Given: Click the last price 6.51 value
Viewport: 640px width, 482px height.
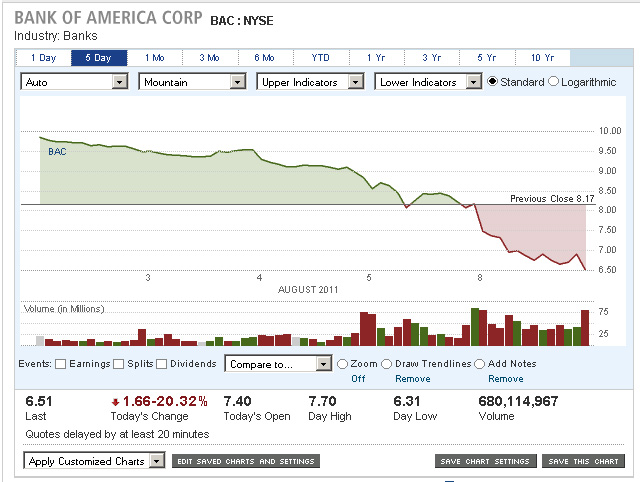Looking at the screenshot, I should pos(39,401).
